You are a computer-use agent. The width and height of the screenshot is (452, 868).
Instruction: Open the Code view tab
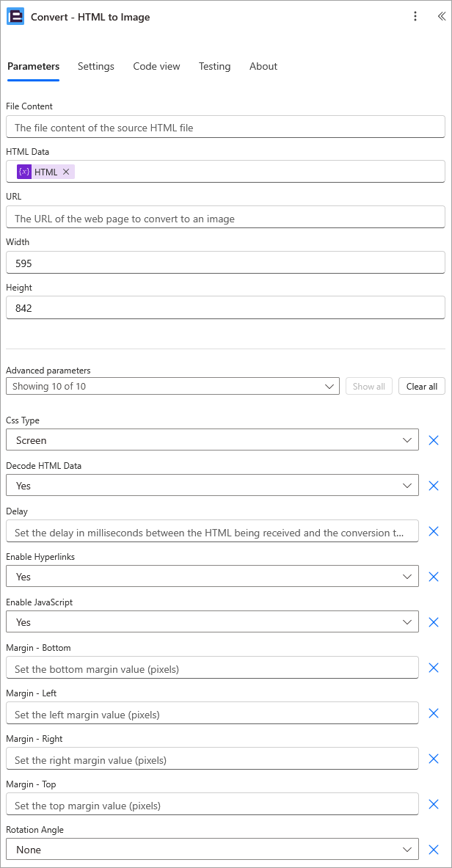(x=157, y=67)
